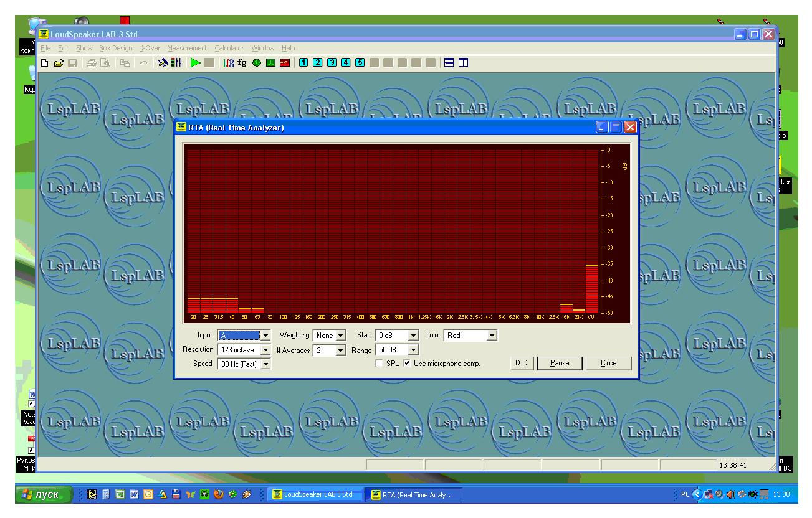Click the Undo arrow icon

(x=143, y=63)
